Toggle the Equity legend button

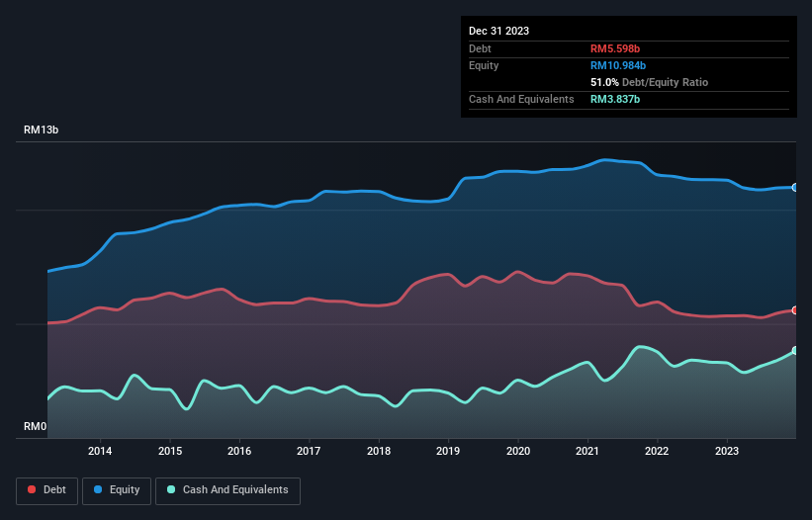pos(117,490)
